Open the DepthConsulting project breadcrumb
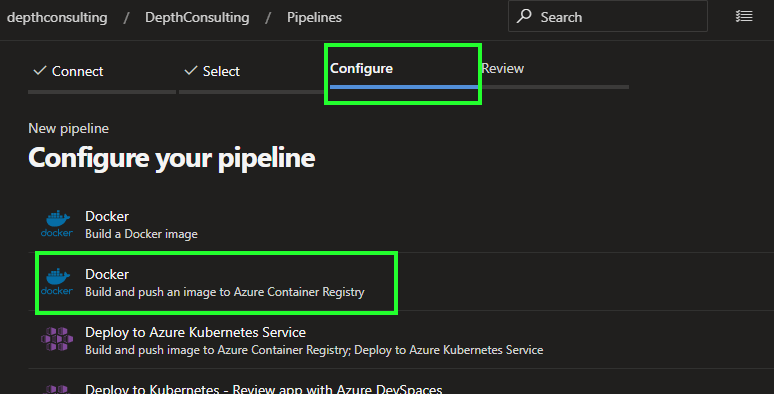 197,17
